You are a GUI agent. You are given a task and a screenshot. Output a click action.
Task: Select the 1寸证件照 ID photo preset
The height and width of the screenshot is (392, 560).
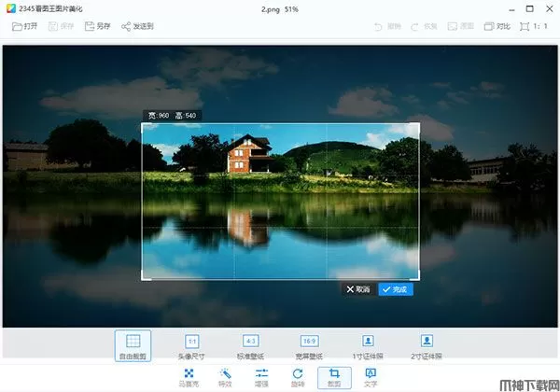368,342
